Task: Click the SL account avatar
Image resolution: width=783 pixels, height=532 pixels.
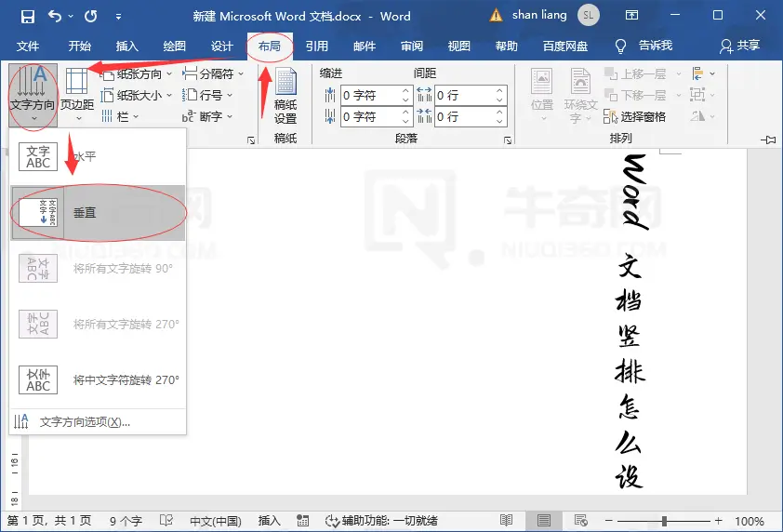Action: click(589, 16)
